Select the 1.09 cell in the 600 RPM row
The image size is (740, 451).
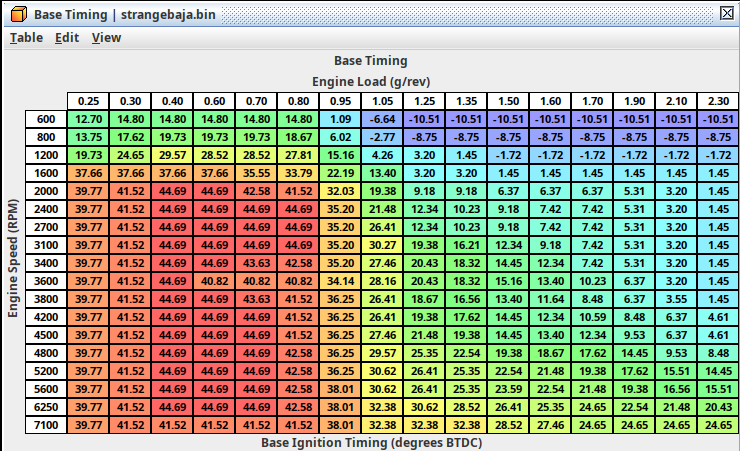coord(341,119)
